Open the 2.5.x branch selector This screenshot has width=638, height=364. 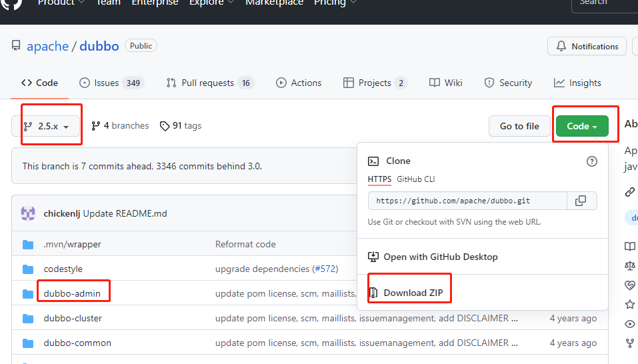tap(46, 126)
